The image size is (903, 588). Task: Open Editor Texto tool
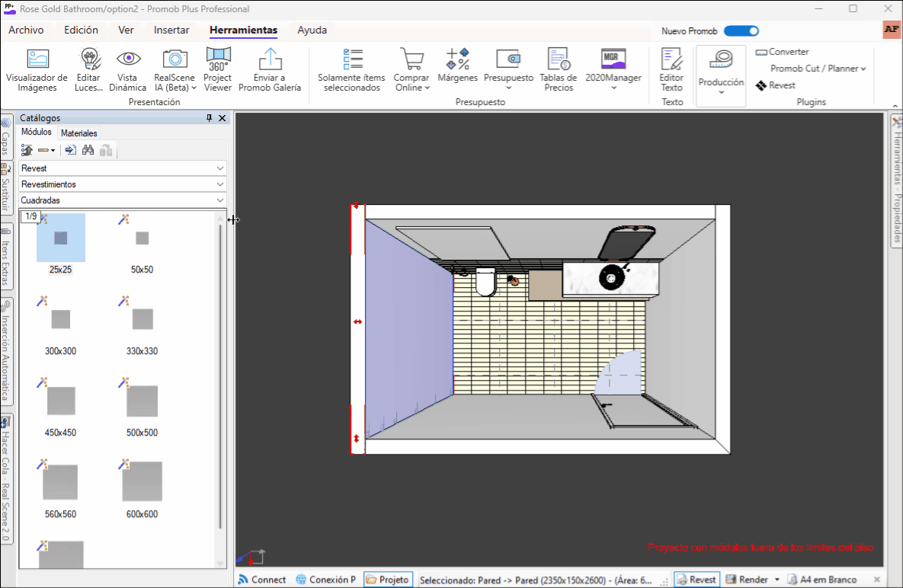tap(671, 69)
